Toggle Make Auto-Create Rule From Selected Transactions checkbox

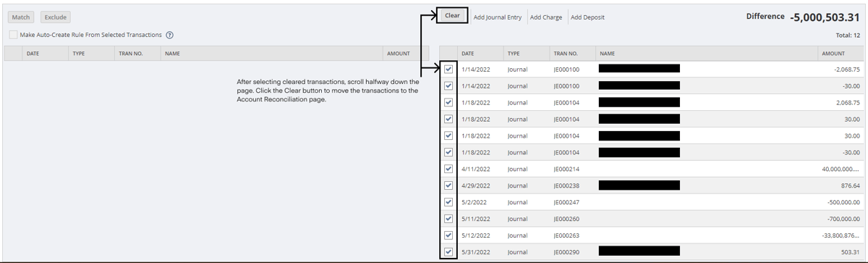tap(14, 35)
